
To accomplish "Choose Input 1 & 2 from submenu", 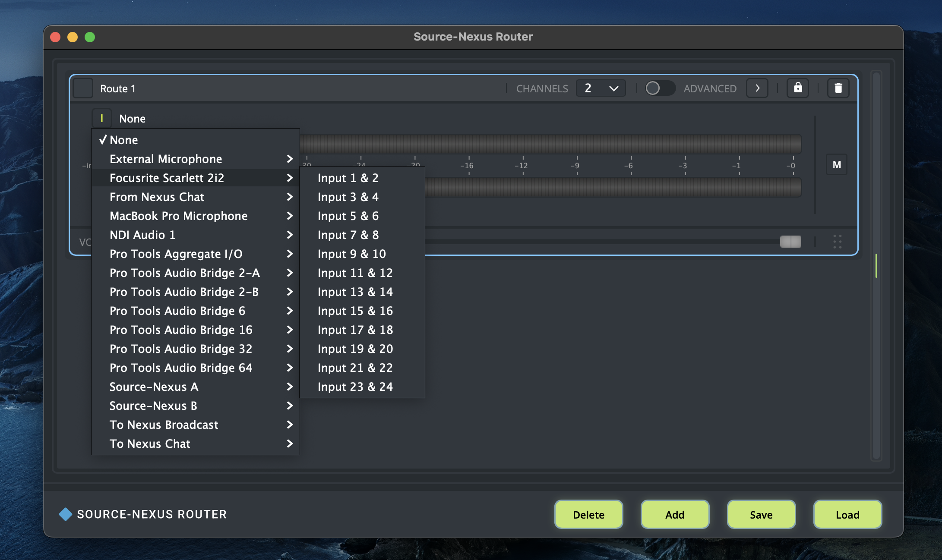I will coord(348,178).
